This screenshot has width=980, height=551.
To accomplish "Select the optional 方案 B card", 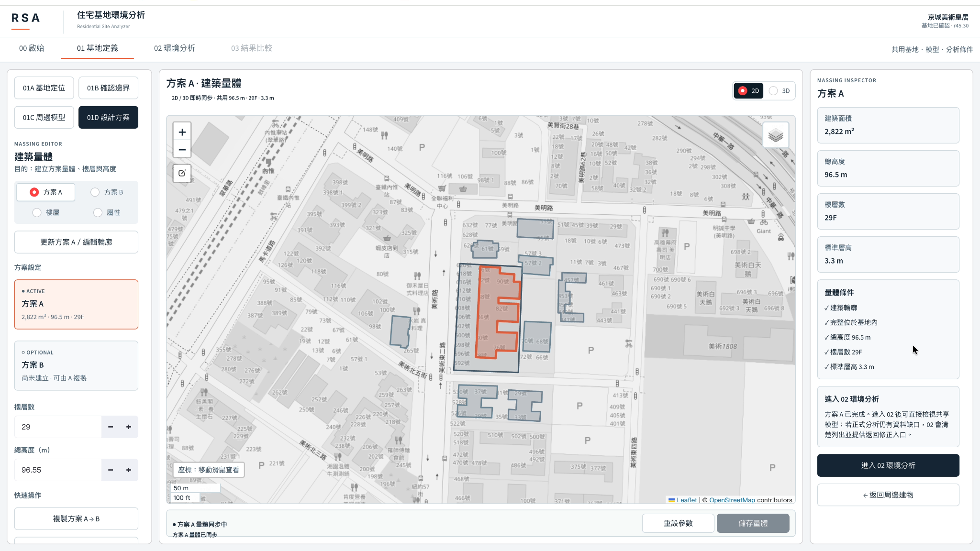I will [x=76, y=365].
